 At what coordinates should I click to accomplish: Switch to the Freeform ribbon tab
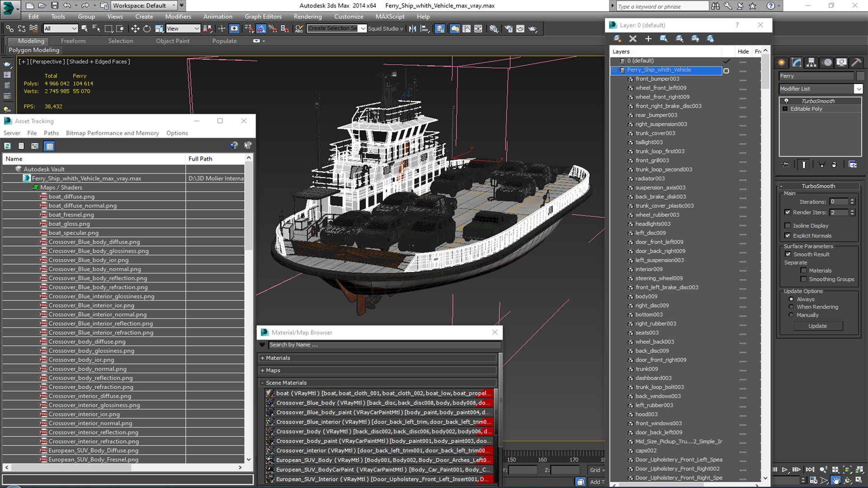(73, 41)
